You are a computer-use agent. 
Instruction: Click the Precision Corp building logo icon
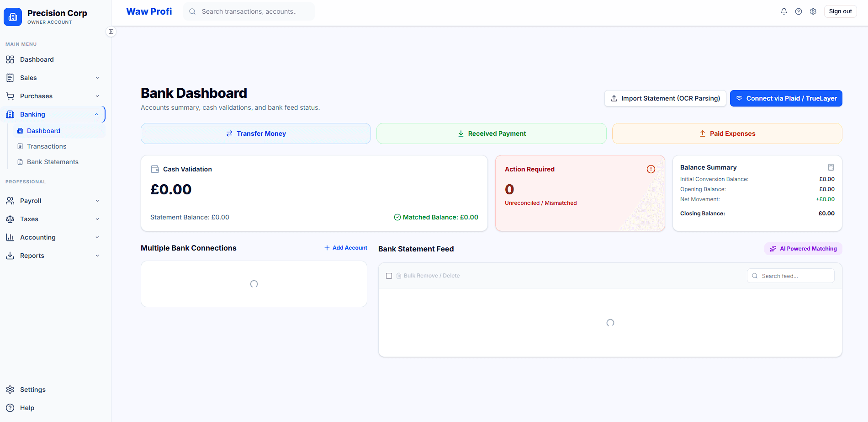pyautogui.click(x=13, y=17)
